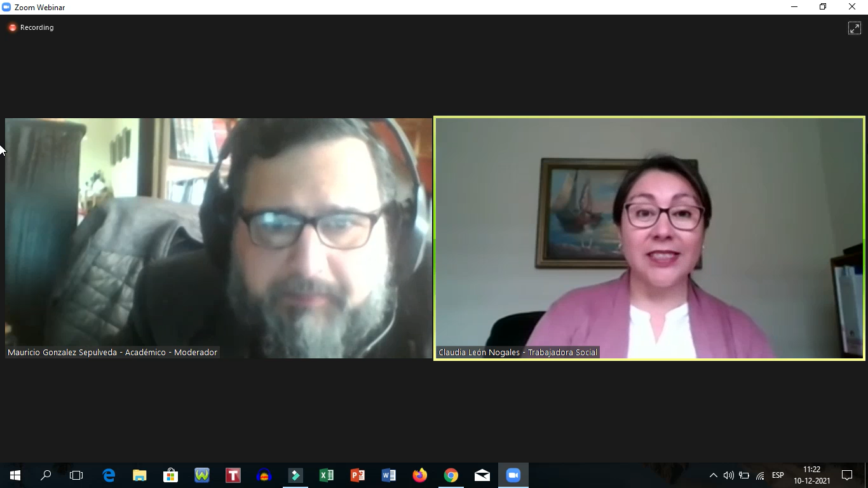
Task: Launch Microsoft Edge from taskbar
Action: (x=109, y=475)
